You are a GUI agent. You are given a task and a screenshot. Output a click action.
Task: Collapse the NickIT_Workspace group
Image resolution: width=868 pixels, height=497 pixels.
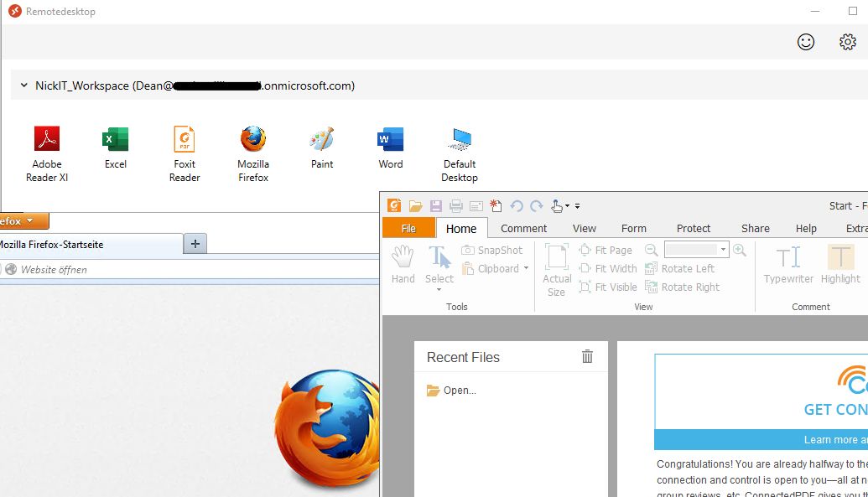(x=23, y=85)
